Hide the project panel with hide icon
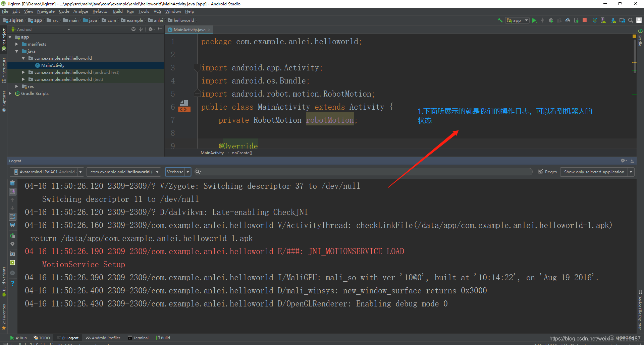 point(160,29)
